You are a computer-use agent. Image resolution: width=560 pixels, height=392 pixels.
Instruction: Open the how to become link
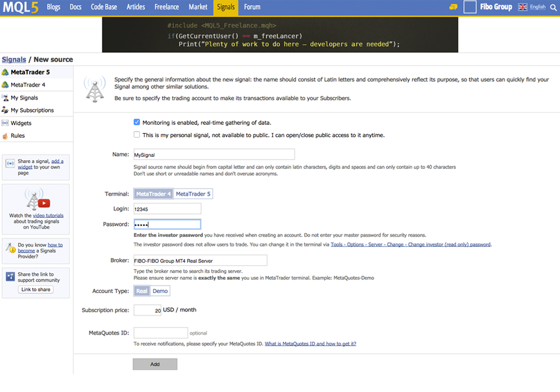pyautogui.click(x=40, y=248)
